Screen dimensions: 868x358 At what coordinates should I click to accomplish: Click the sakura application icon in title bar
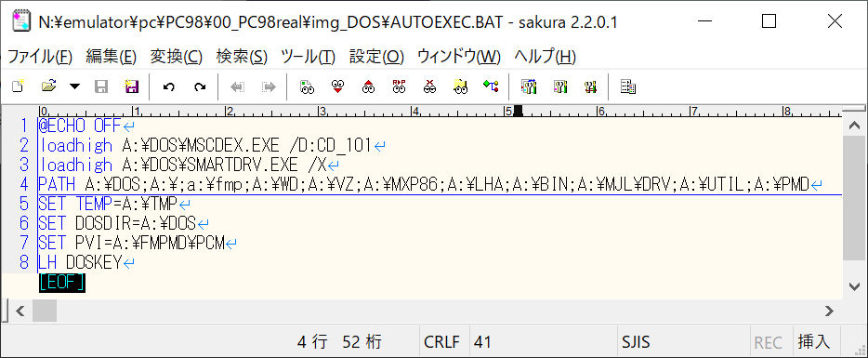tap(21, 21)
